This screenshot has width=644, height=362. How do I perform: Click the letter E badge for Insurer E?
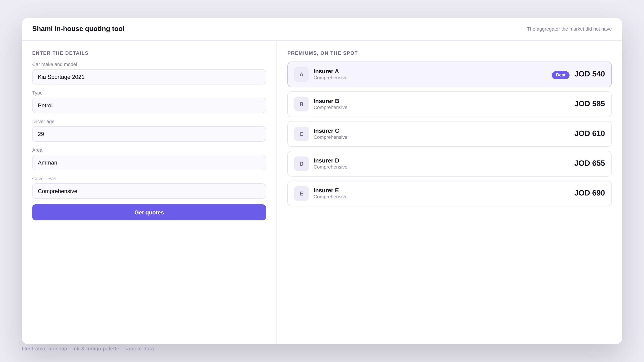[301, 193]
